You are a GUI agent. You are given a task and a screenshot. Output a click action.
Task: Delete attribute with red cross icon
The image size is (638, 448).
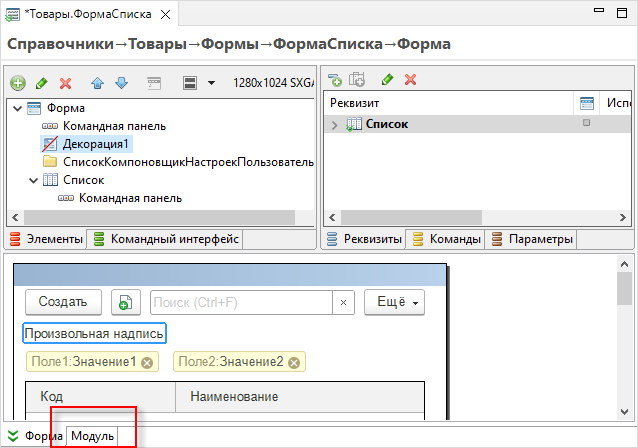coord(410,79)
